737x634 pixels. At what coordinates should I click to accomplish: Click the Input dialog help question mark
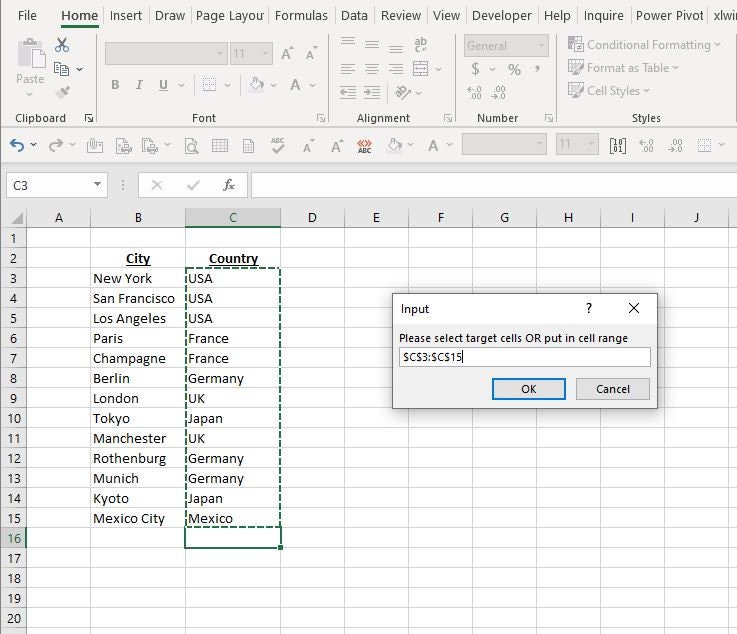pos(588,308)
